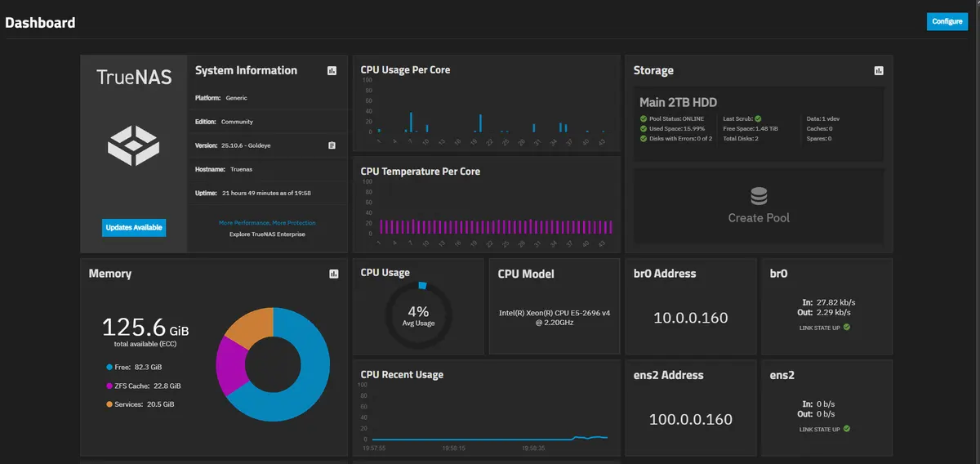Click the purple ZFS Cache legend dot

point(109,386)
